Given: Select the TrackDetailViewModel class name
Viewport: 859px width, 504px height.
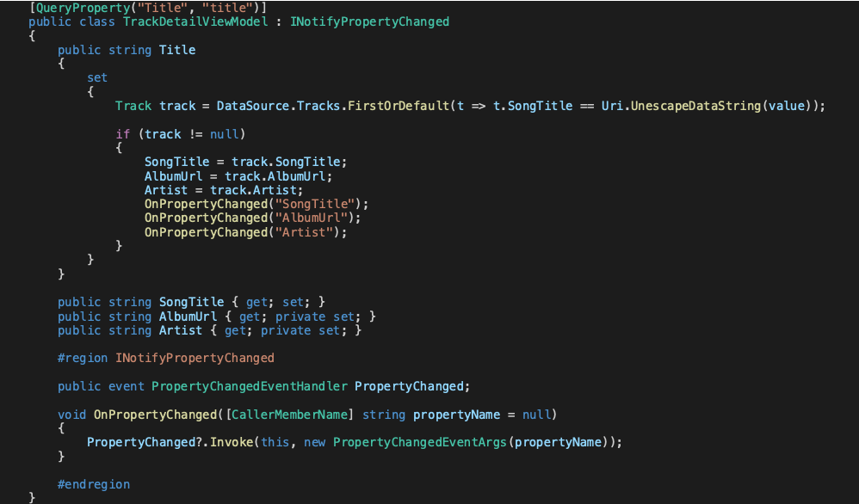Looking at the screenshot, I should coord(202,22).
